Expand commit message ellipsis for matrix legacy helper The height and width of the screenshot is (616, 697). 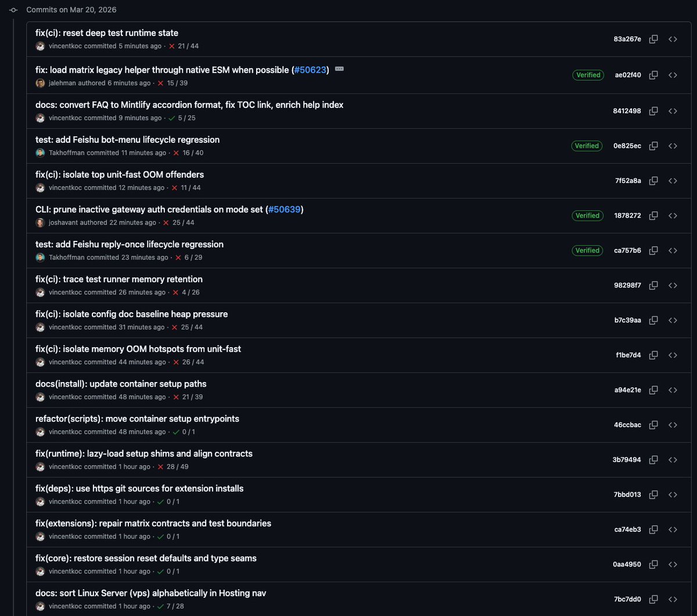pos(340,69)
